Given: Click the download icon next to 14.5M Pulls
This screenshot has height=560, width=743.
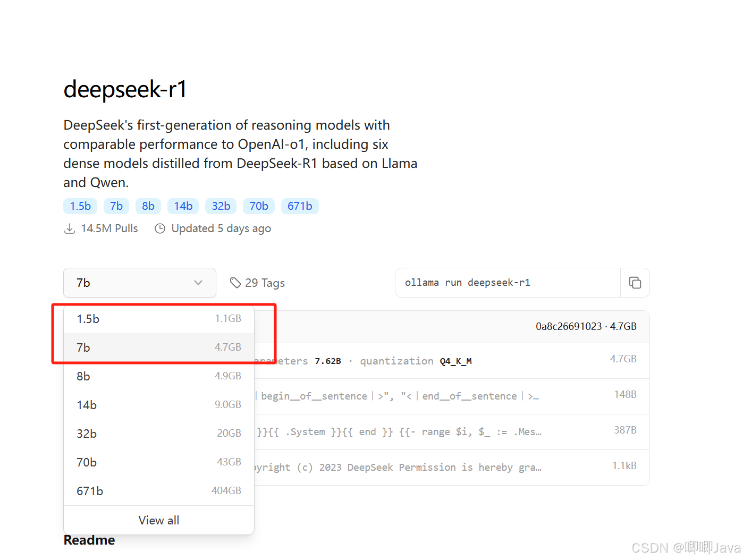Looking at the screenshot, I should (x=70, y=228).
